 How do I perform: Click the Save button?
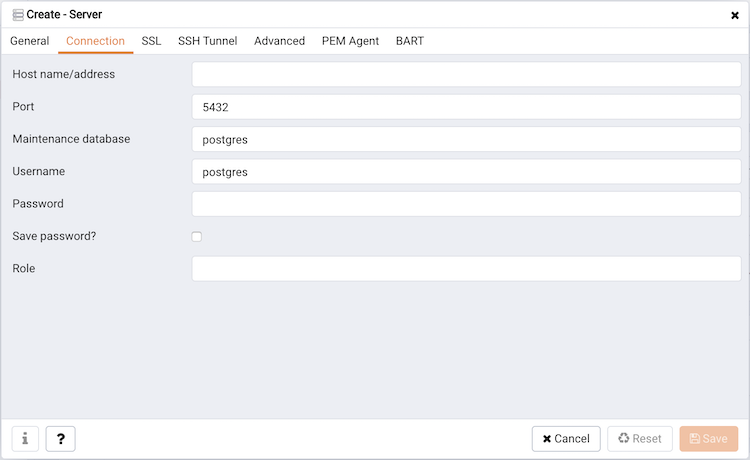click(x=708, y=438)
